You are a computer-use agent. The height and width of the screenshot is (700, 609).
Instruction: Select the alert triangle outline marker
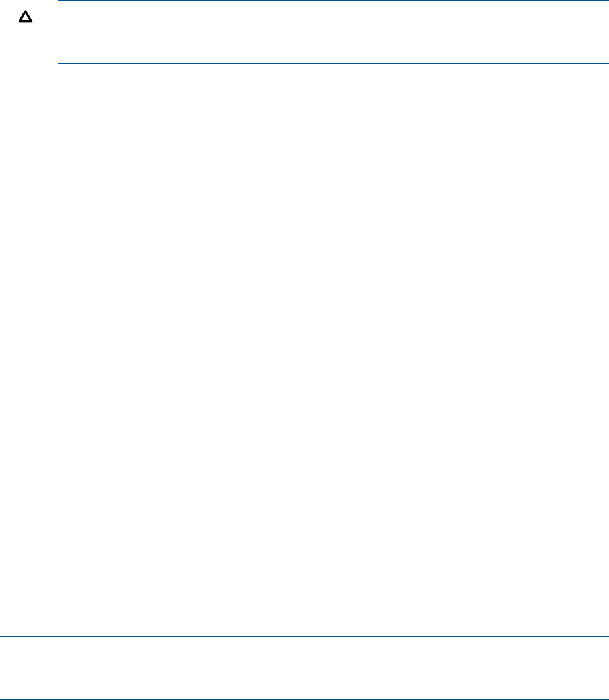tap(25, 17)
